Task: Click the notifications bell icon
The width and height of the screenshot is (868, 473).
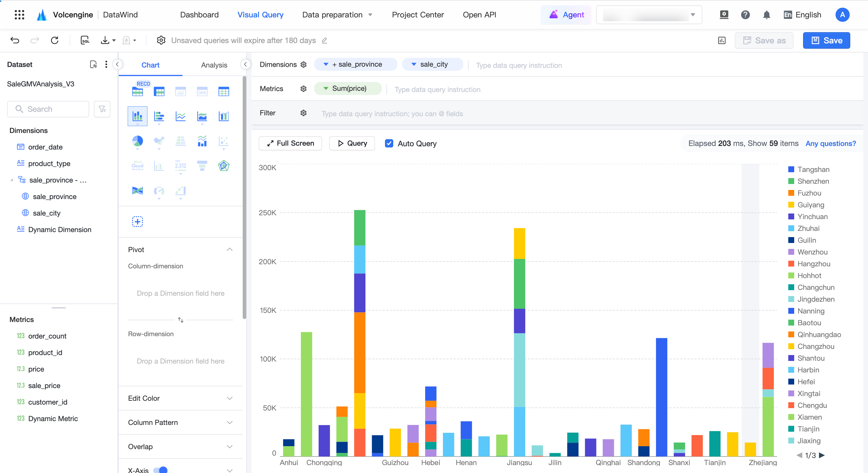Action: coord(766,15)
